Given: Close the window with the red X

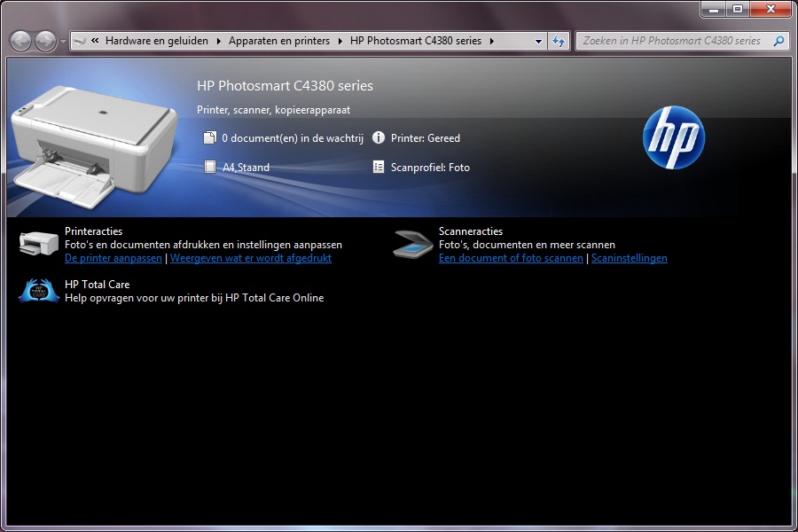Looking at the screenshot, I should pyautogui.click(x=771, y=9).
